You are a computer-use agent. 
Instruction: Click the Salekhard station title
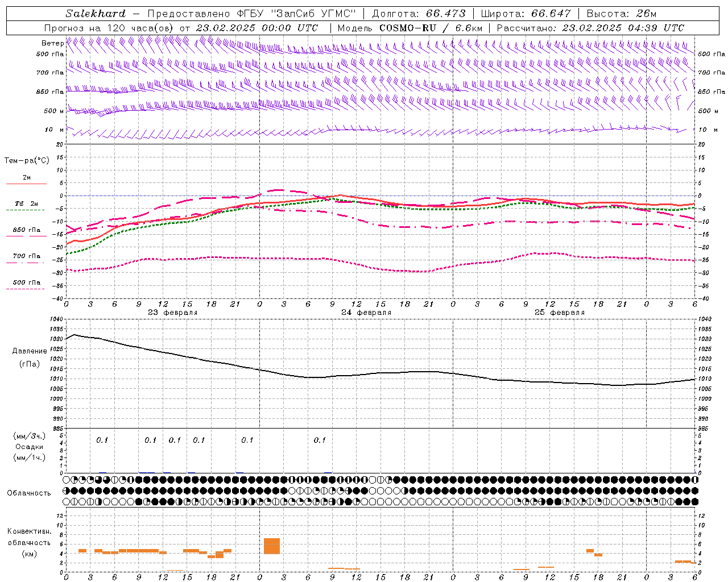click(x=95, y=14)
